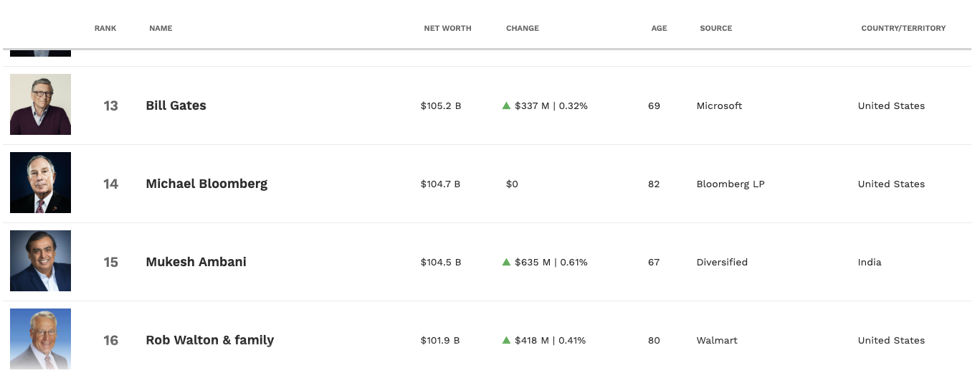
Task: Open Mukesh Ambani profile link
Action: (196, 262)
